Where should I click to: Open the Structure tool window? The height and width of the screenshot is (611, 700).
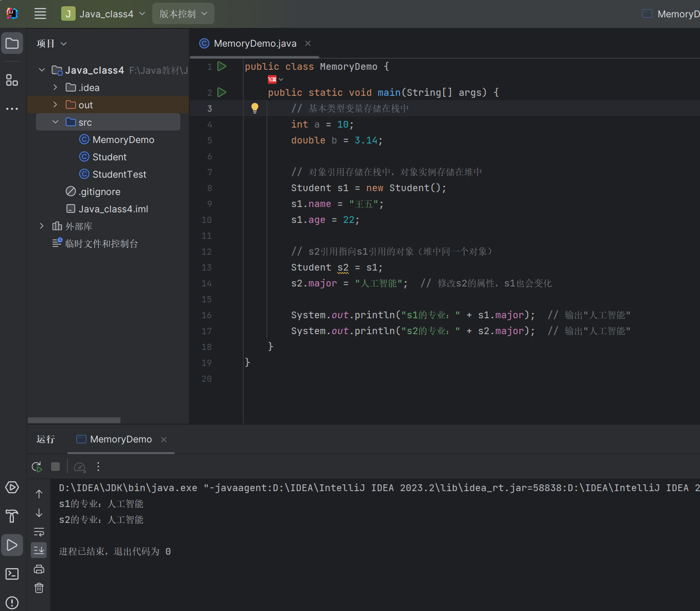click(x=12, y=80)
